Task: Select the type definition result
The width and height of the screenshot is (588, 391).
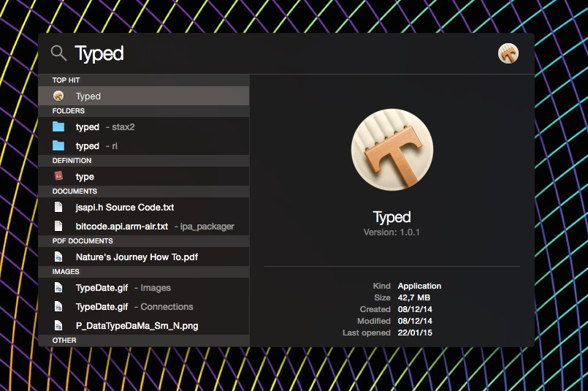Action: (x=85, y=177)
